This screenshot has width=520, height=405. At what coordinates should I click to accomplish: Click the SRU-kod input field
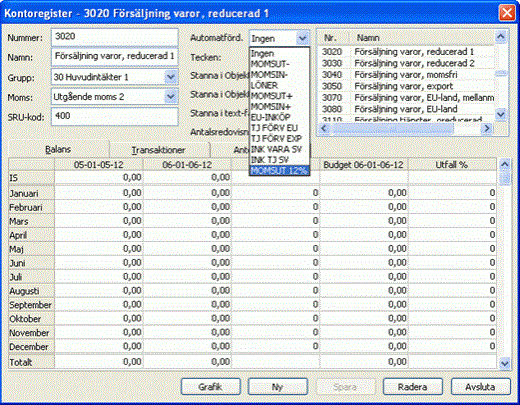tap(115, 116)
